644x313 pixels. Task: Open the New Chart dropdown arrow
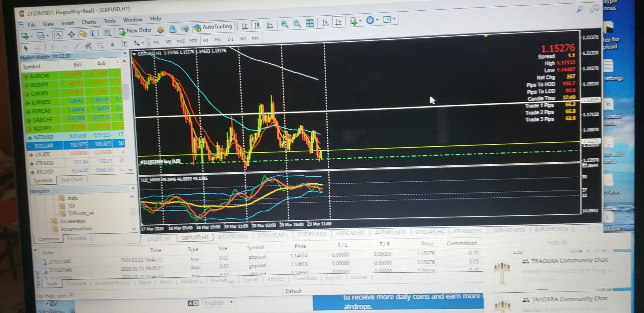coord(32,36)
